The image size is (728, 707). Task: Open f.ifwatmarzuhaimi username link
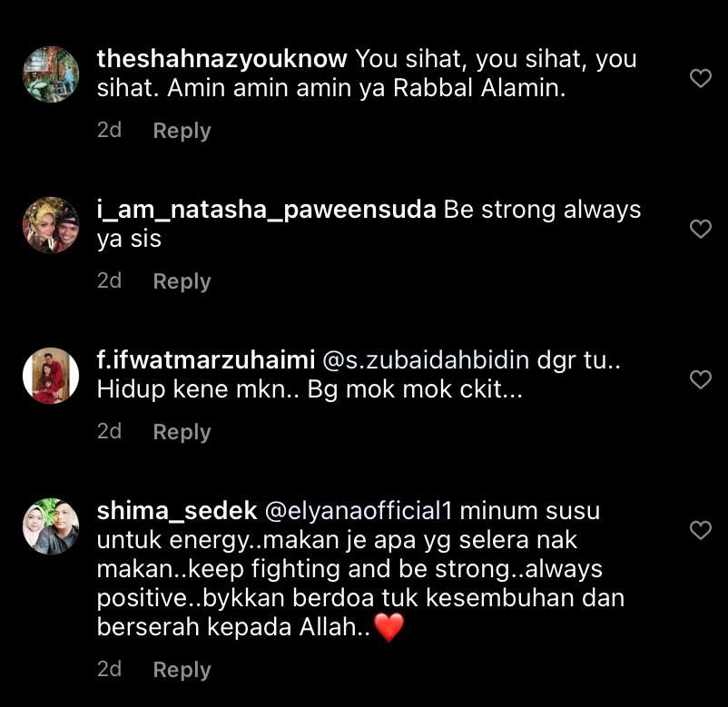(206, 360)
